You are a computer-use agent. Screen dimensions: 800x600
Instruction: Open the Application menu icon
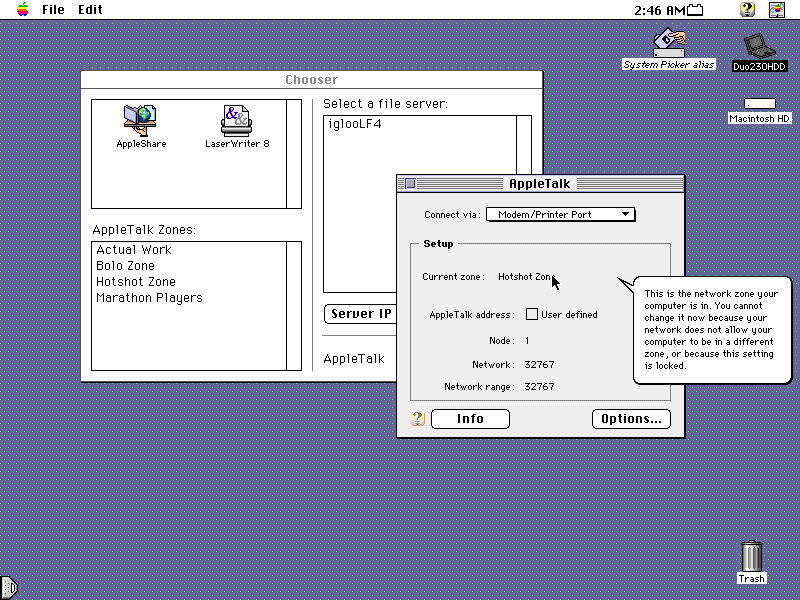777,10
